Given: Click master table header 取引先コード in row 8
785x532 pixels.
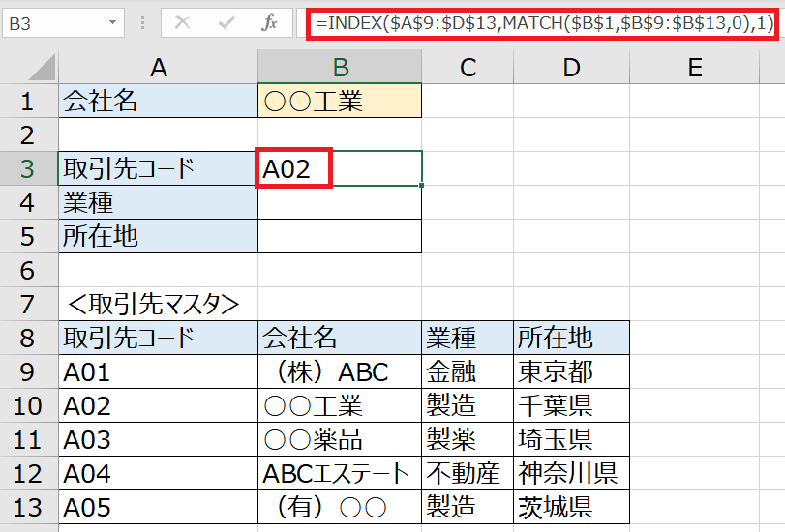Looking at the screenshot, I should [x=158, y=338].
